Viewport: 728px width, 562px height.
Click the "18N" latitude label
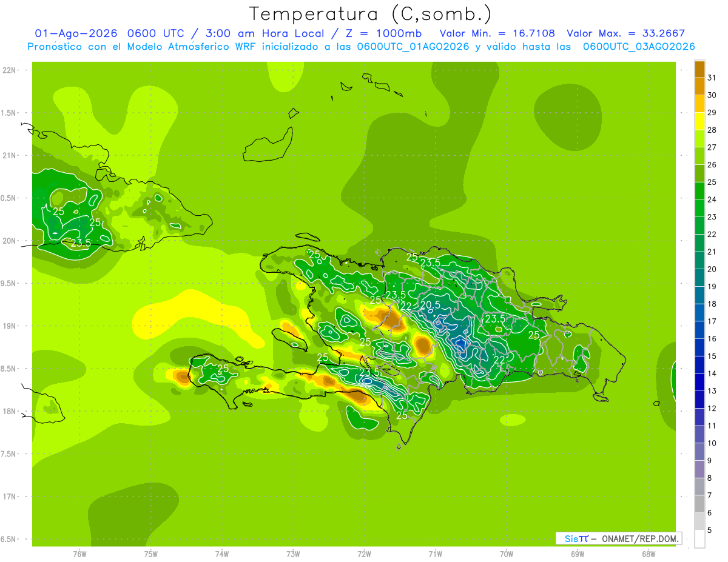(9, 412)
